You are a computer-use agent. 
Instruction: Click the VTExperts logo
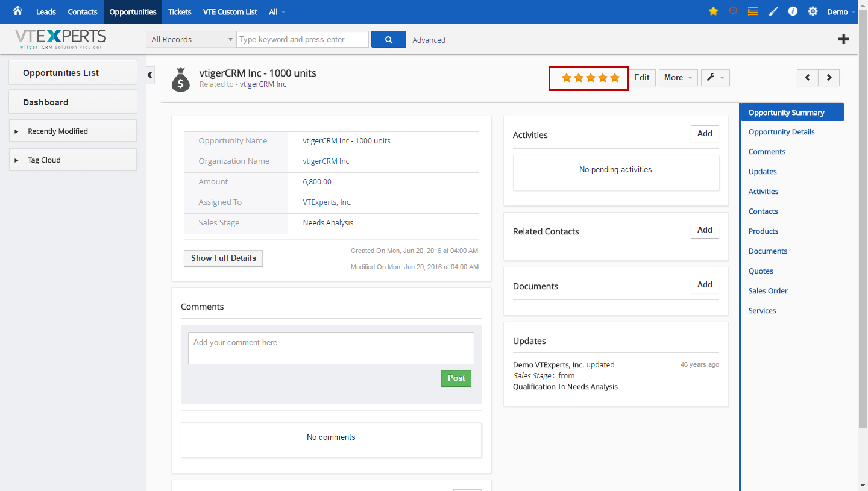tap(60, 39)
